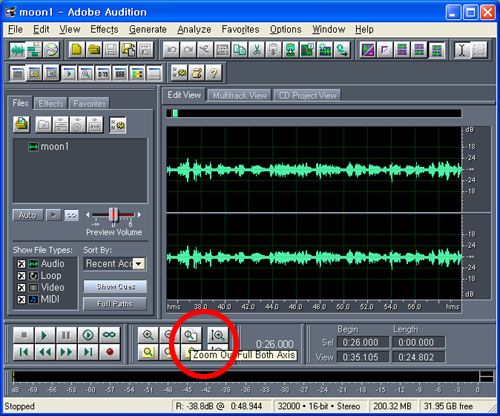The image size is (500, 416).
Task: Click the Show Cues button
Action: coord(115,287)
